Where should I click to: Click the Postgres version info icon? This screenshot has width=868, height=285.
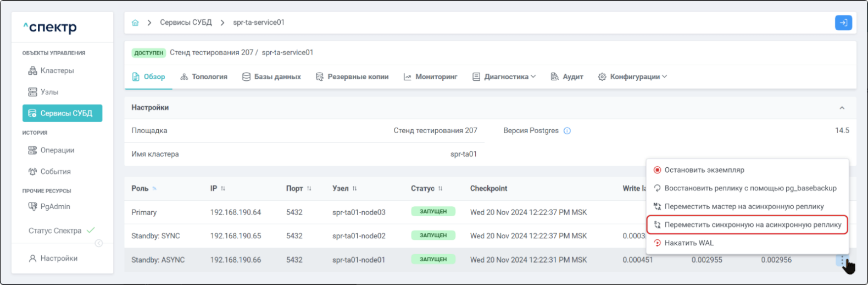click(567, 131)
